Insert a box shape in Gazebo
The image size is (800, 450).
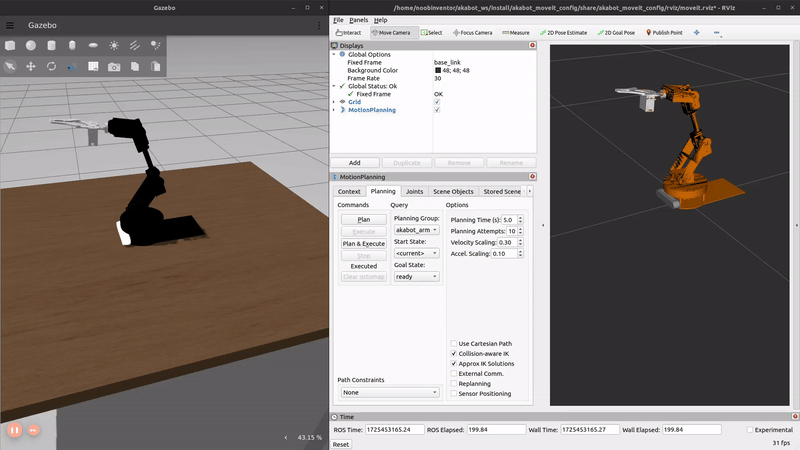point(10,45)
